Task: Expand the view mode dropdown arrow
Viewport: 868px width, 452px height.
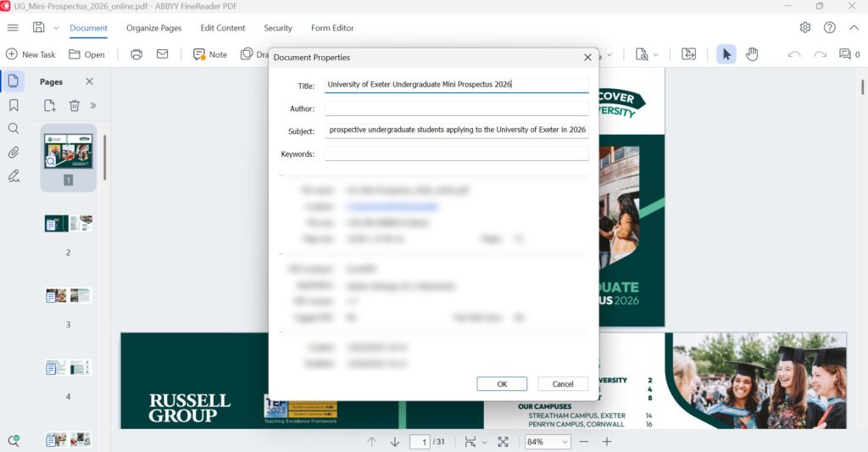Action: coord(484,442)
